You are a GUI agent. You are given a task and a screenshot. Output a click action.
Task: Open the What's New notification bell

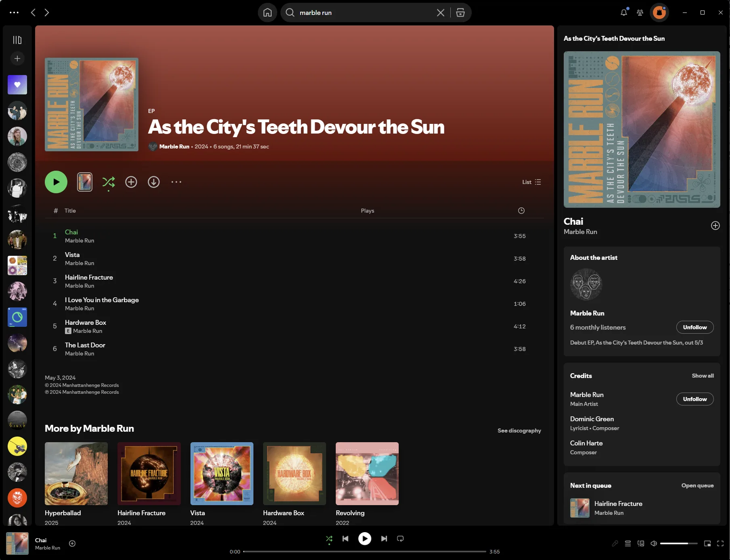click(624, 13)
